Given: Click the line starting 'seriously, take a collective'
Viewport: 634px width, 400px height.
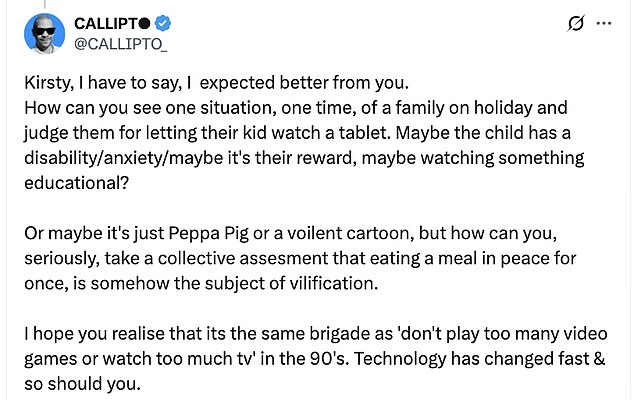Looking at the screenshot, I should (300, 258).
